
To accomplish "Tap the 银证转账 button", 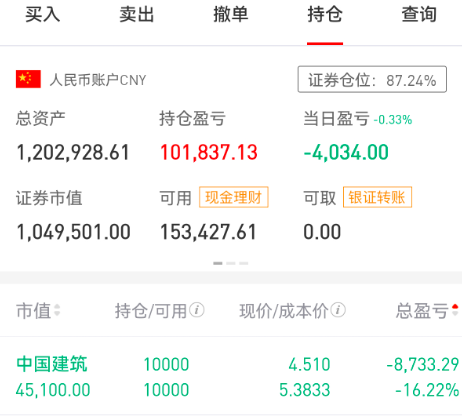I will click(x=377, y=197).
